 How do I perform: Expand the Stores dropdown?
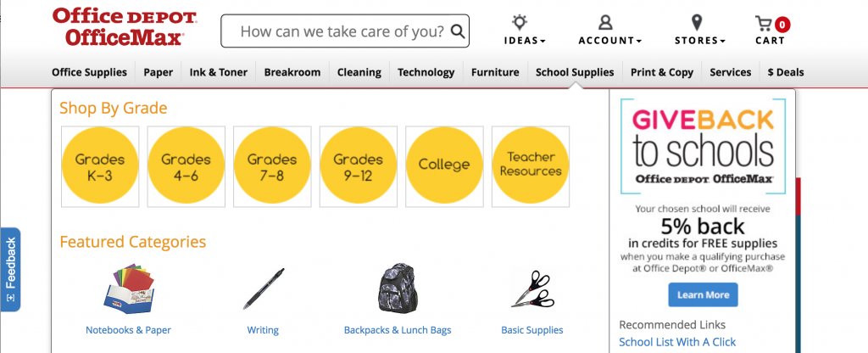[x=699, y=40]
